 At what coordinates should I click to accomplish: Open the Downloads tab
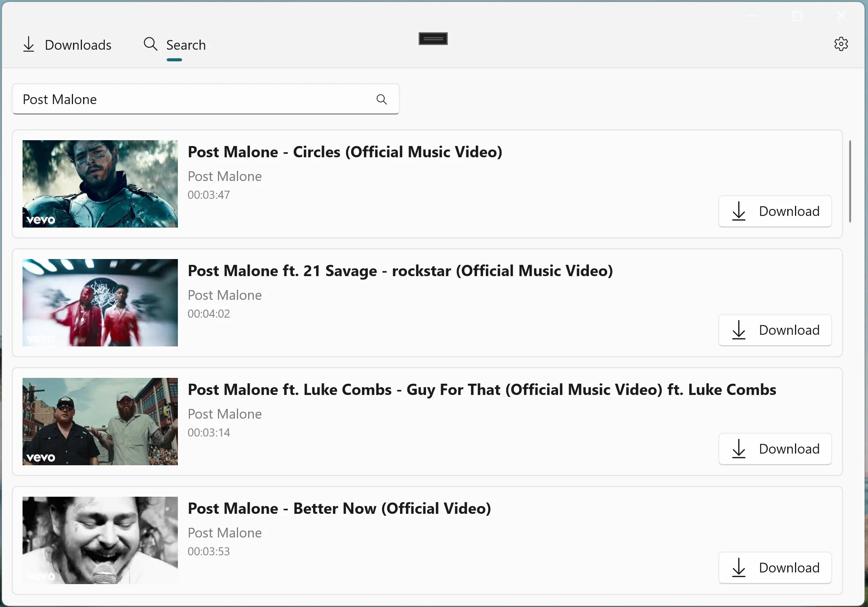click(67, 45)
